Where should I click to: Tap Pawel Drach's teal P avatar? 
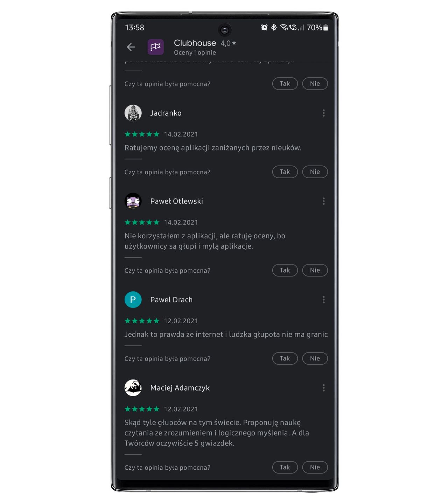pos(133,300)
